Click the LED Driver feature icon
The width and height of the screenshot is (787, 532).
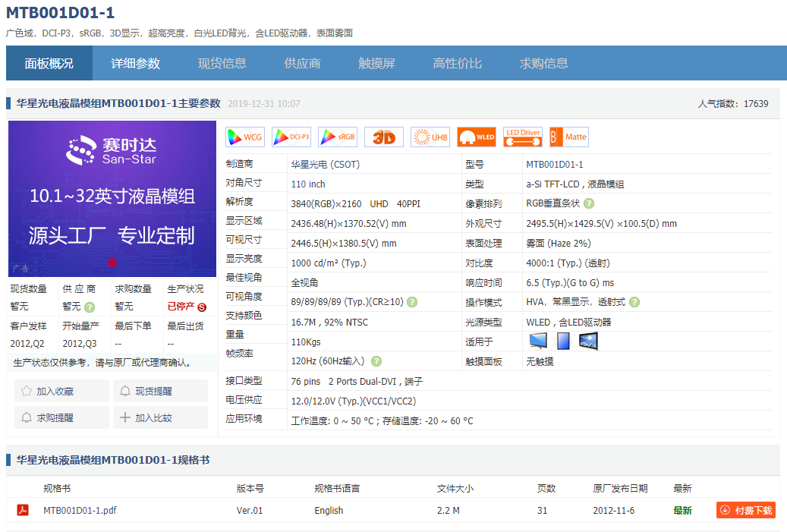523,137
